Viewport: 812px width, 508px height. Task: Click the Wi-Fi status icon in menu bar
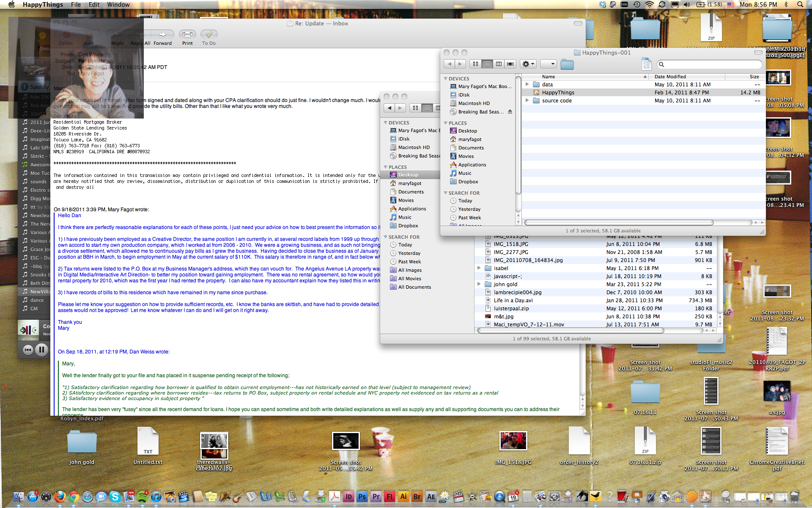point(649,5)
